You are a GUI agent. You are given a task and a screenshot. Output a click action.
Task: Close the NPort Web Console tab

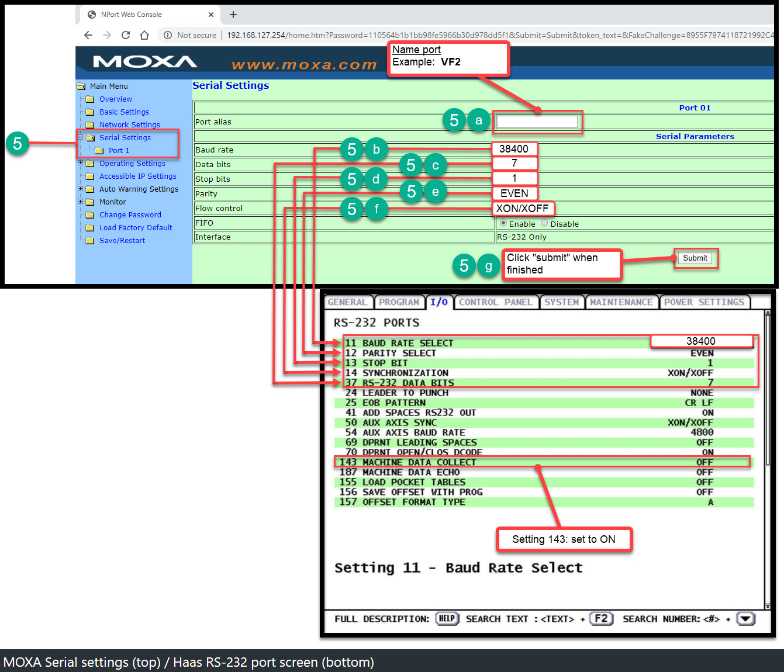click(x=211, y=15)
